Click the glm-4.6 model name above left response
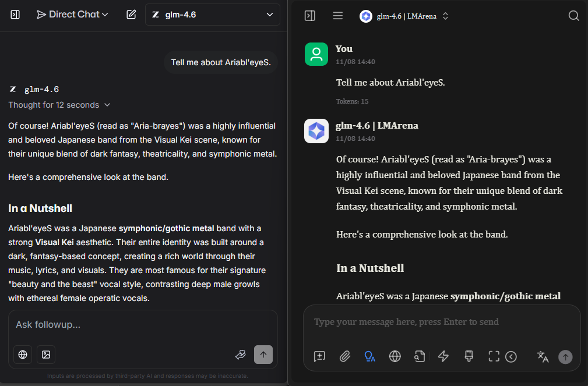 41,89
